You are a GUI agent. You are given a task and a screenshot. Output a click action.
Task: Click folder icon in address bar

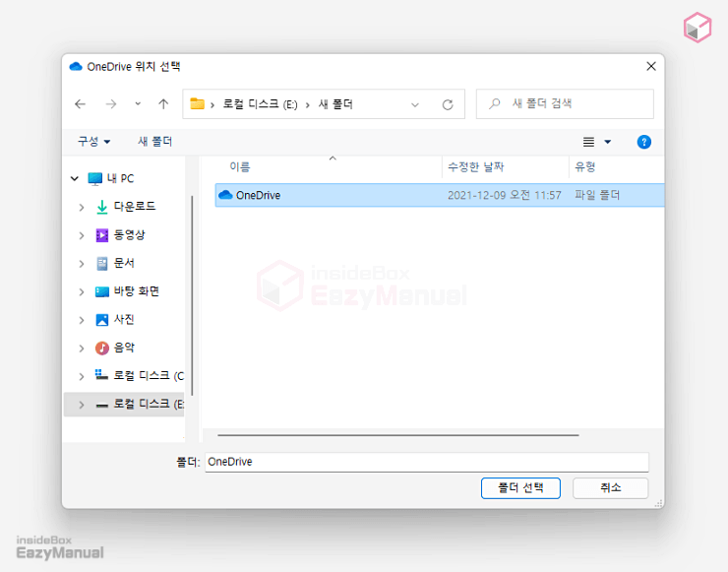pyautogui.click(x=198, y=104)
